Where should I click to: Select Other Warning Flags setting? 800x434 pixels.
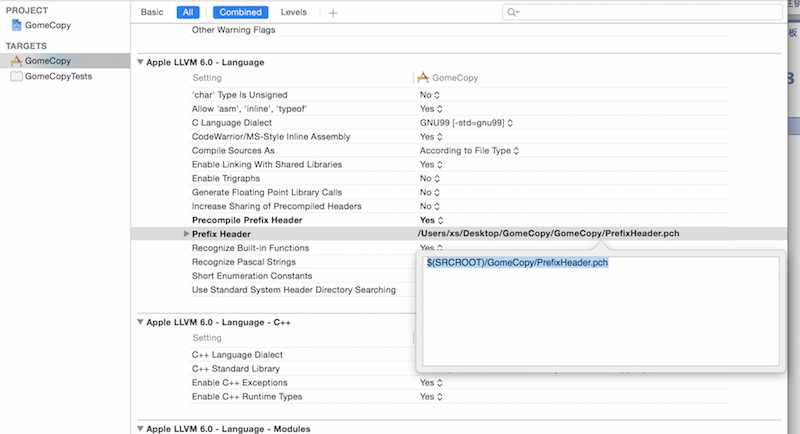tap(234, 30)
